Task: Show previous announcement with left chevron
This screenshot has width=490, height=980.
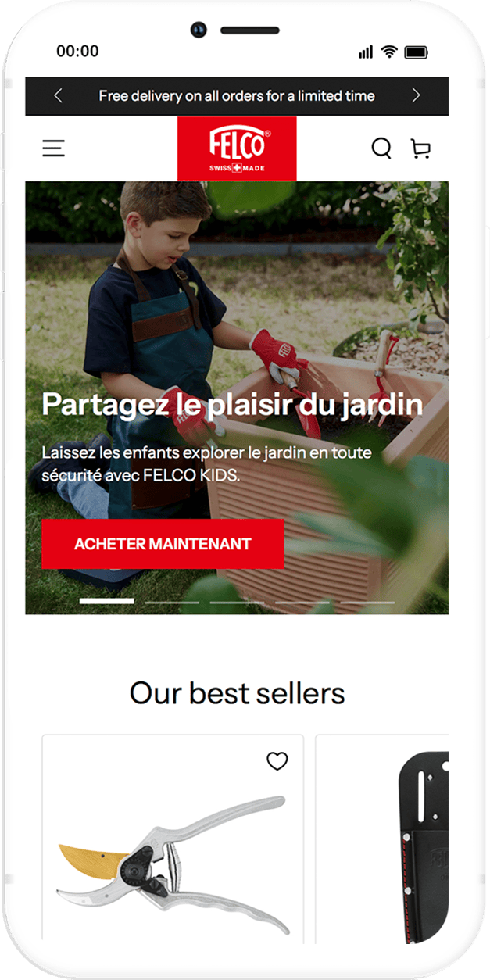Action: point(58,95)
